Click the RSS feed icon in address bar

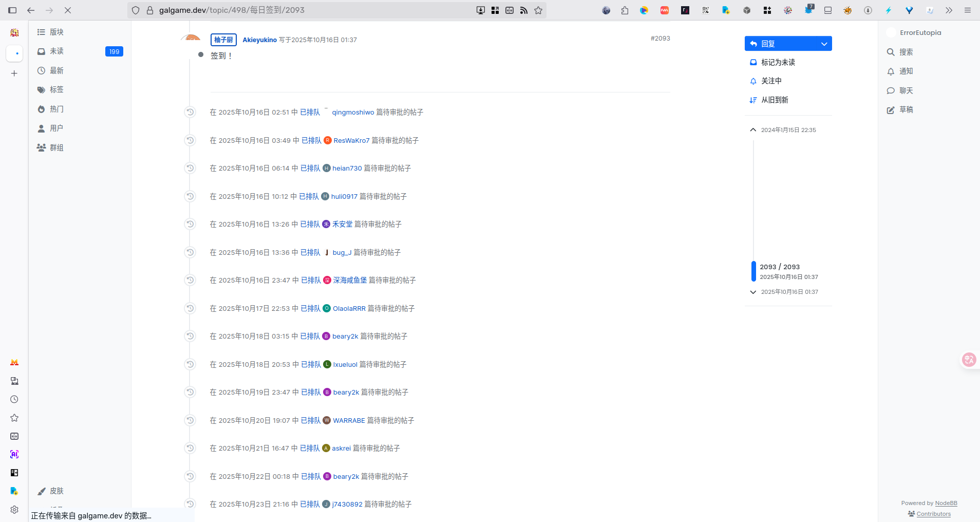[524, 10]
